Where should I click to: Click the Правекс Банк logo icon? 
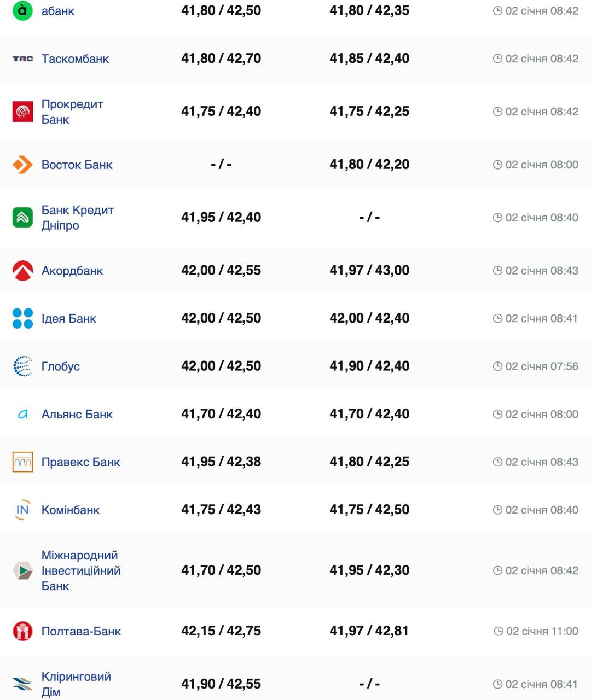[22, 462]
